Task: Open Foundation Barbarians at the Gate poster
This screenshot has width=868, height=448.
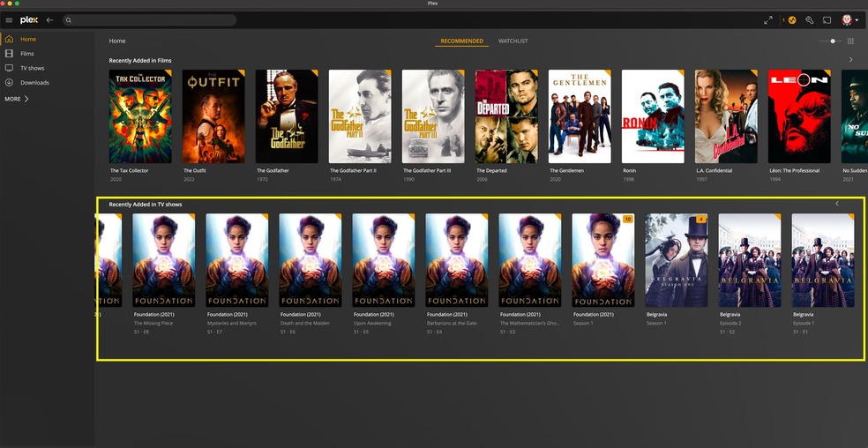Action: pos(457,260)
